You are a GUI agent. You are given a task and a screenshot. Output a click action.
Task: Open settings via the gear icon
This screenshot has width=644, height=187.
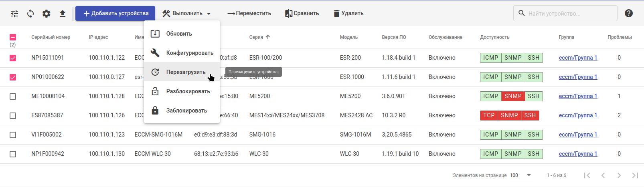[x=47, y=14]
